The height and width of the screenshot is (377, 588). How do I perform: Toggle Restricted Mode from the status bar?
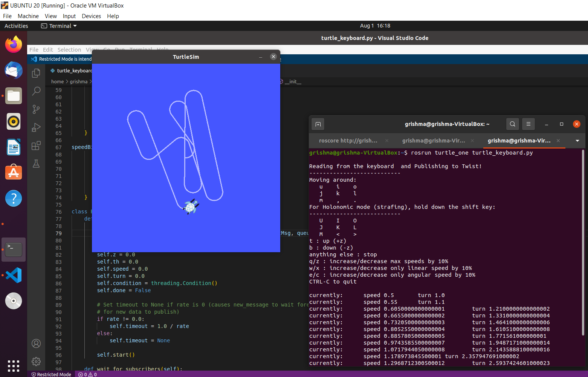tap(51, 374)
